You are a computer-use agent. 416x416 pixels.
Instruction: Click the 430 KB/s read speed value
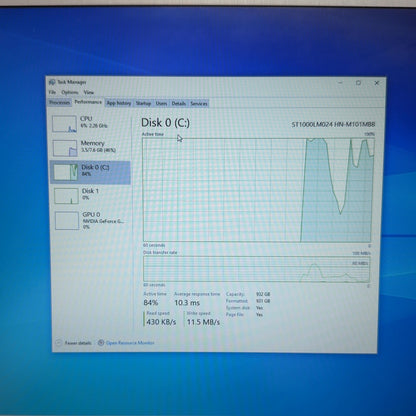161,322
